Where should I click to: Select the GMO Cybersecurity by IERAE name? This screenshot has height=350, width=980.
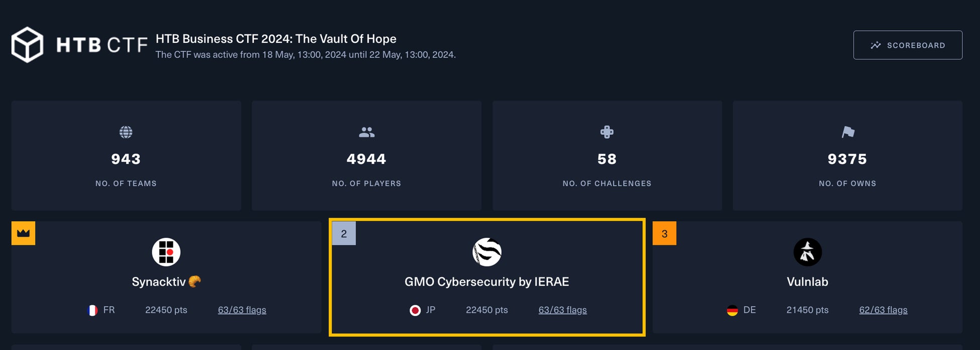pyautogui.click(x=486, y=282)
